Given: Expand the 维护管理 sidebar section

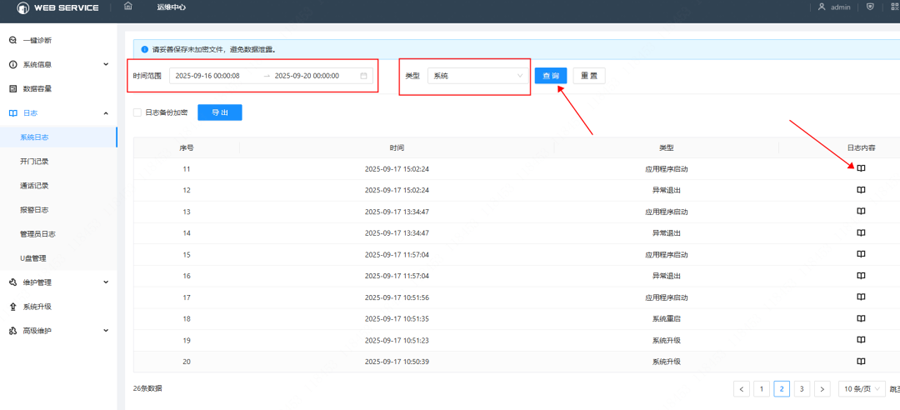Looking at the screenshot, I should 106,282.
